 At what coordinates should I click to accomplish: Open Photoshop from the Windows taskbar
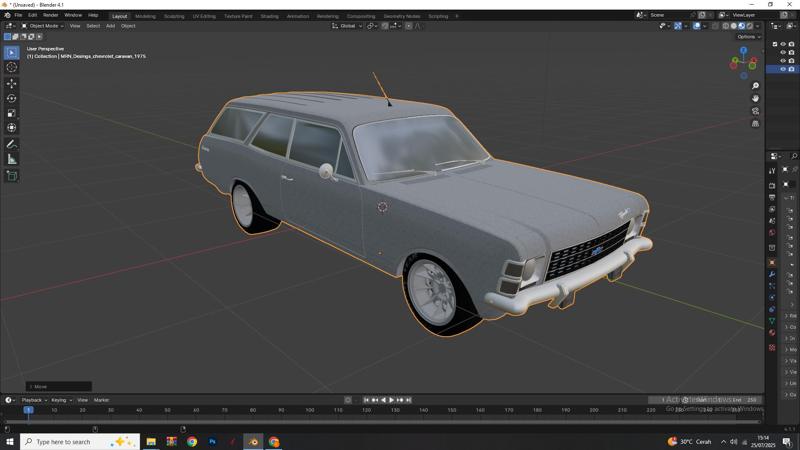coord(212,441)
